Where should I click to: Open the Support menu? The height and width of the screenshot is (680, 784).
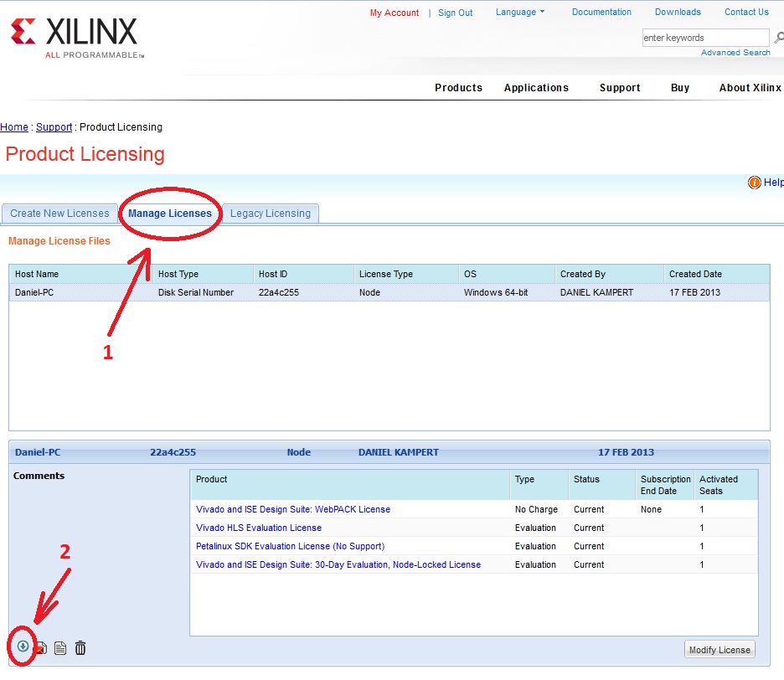point(620,87)
